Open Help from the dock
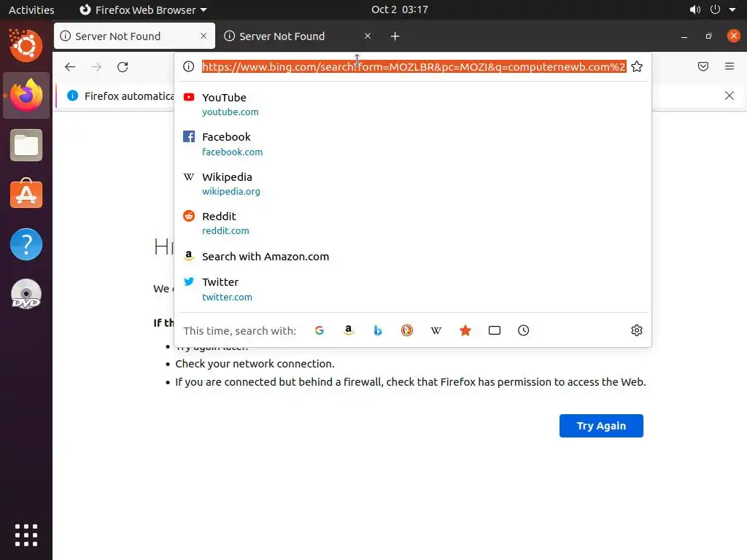Screen dimensions: 747x560 (26, 244)
